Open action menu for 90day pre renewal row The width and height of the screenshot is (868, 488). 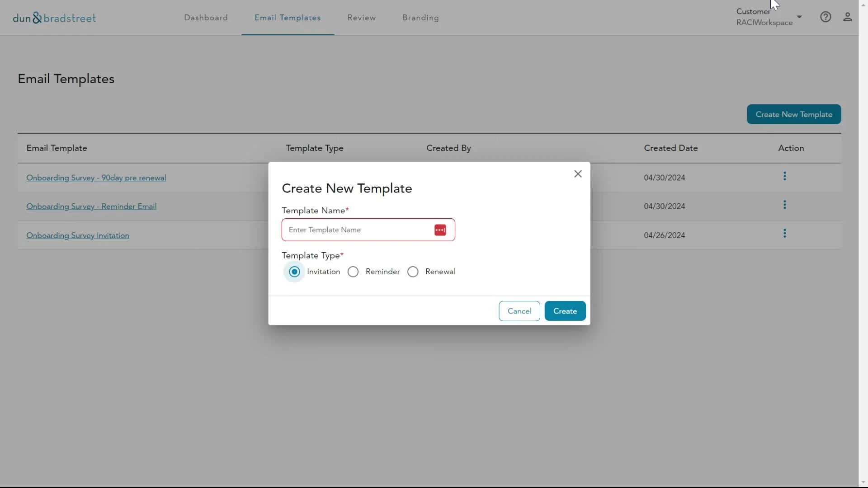click(785, 176)
